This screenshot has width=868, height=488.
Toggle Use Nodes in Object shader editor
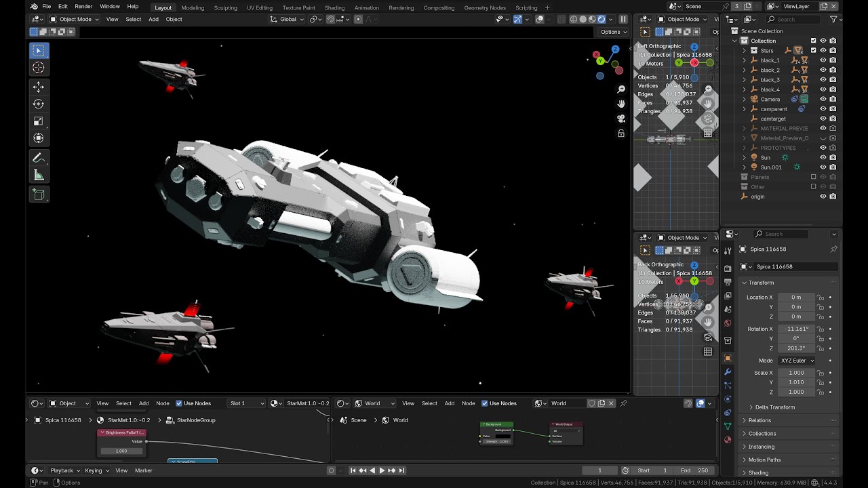(x=179, y=403)
